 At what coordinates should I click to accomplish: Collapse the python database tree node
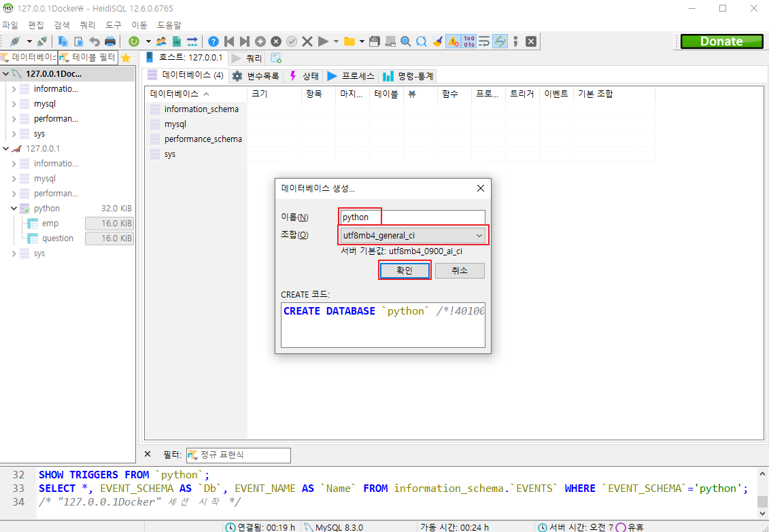pos(14,208)
